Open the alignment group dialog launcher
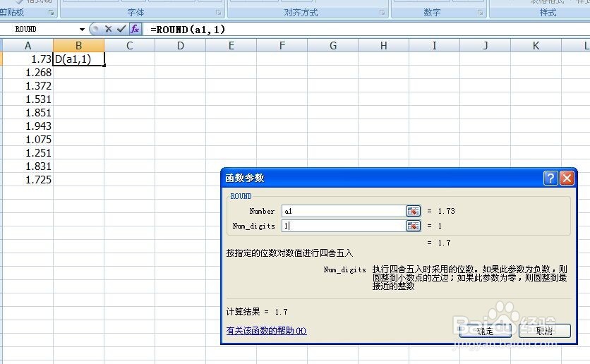This screenshot has width=590, height=364. tap(382, 13)
